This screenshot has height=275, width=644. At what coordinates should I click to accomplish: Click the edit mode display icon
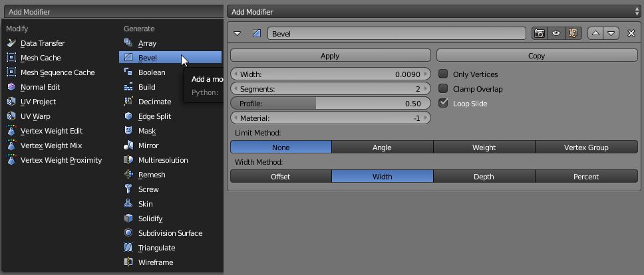573,33
